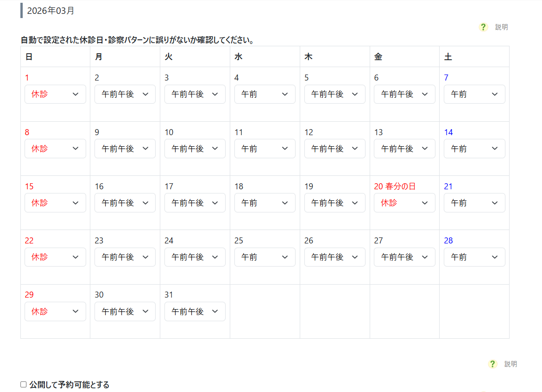Open the March 31 午前午後 dropdown
Image resolution: width=542 pixels, height=392 pixels.
(x=195, y=311)
